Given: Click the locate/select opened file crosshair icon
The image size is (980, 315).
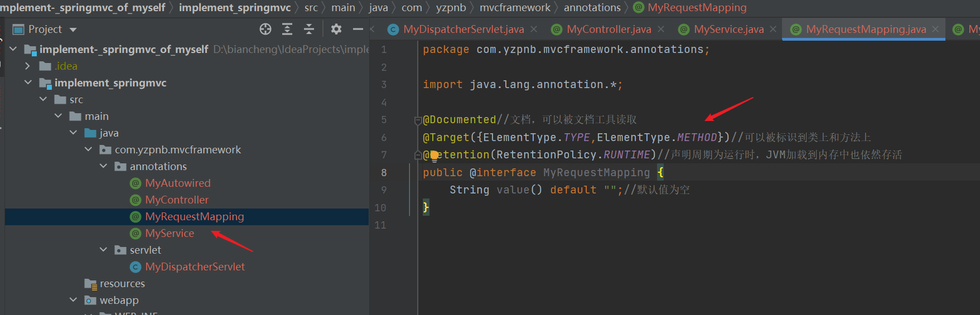Looking at the screenshot, I should point(265,29).
